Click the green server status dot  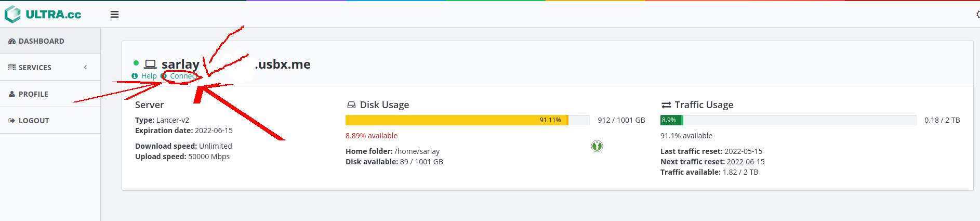(136, 63)
